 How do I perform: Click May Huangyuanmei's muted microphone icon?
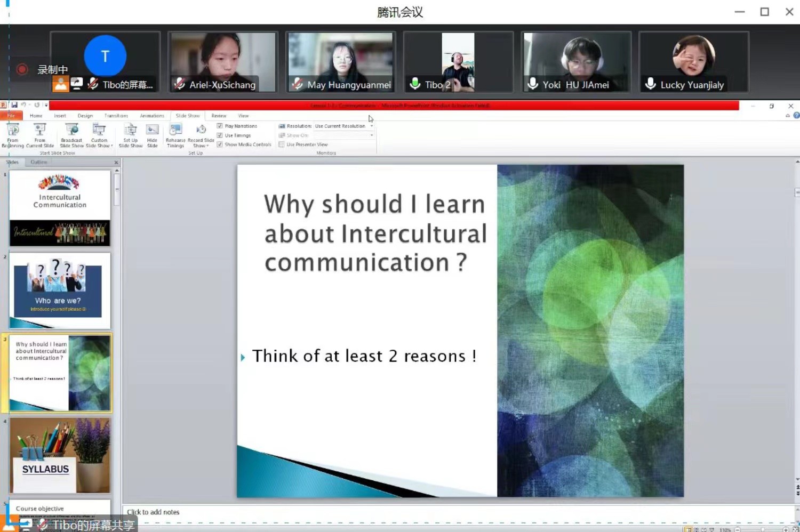tap(298, 84)
